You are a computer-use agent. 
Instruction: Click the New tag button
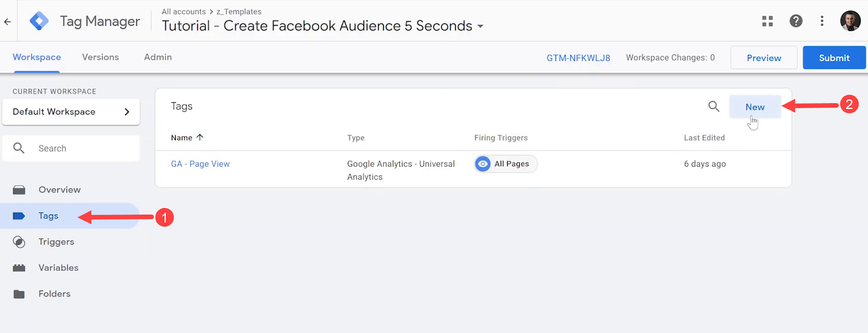[755, 107]
